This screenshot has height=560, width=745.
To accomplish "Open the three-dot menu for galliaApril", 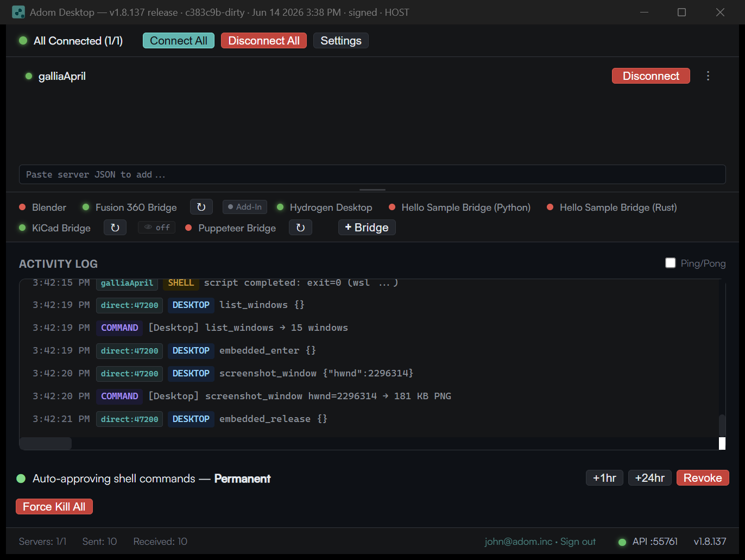I will [708, 76].
